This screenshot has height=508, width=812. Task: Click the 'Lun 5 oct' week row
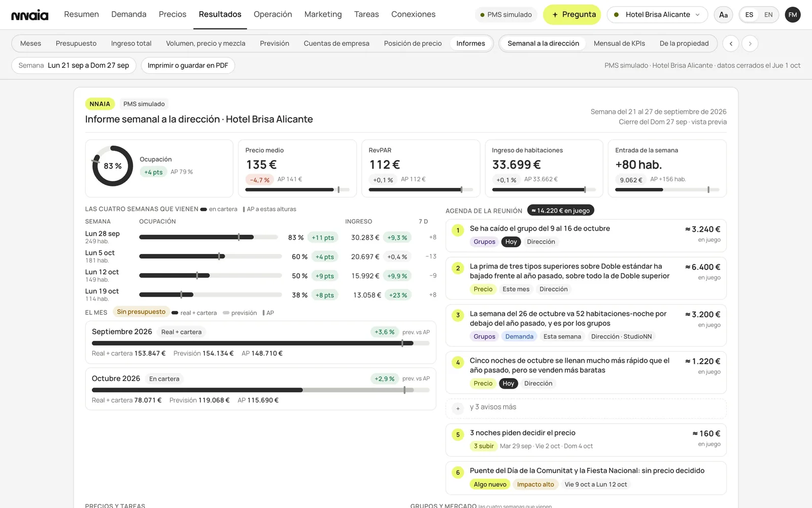click(x=261, y=257)
